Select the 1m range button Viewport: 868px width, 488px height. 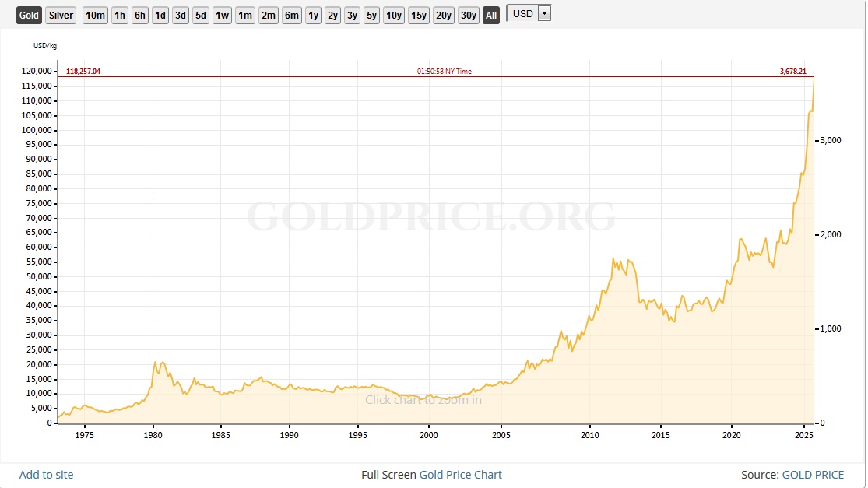(x=245, y=16)
